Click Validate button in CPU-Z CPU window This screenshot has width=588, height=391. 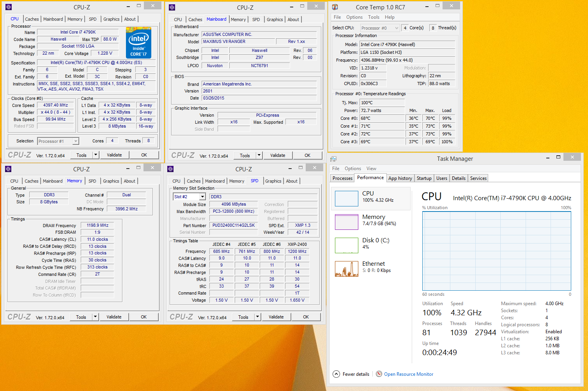[114, 155]
